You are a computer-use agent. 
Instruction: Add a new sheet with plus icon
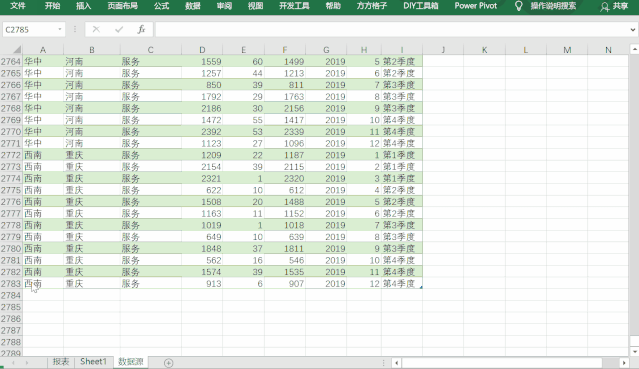[168, 362]
